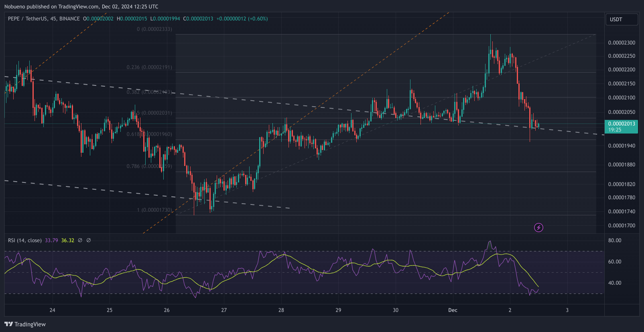This screenshot has height=332, width=644.
Task: Click the Fib level label 0 (0.00002333)
Action: [x=154, y=29]
